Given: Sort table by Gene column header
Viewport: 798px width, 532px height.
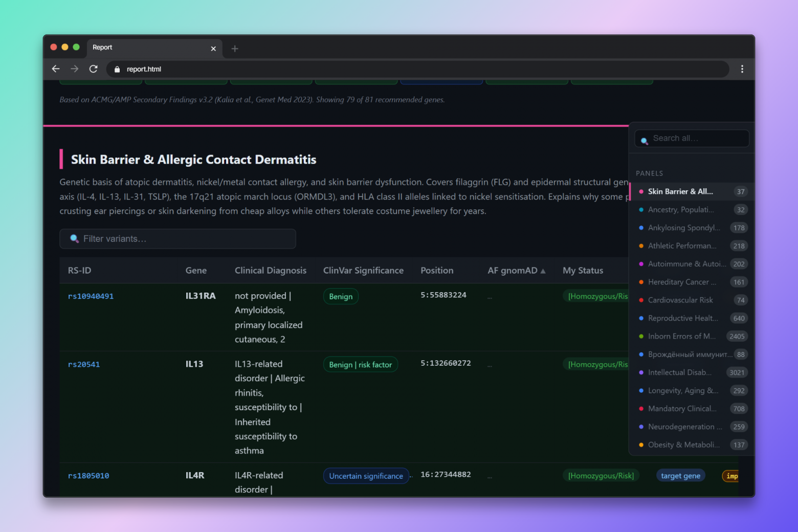Looking at the screenshot, I should [x=196, y=271].
